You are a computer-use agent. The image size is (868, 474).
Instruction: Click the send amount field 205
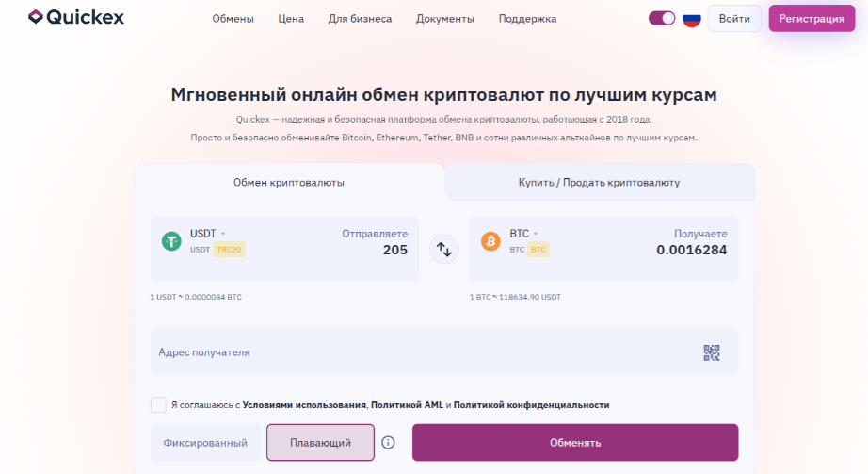pyautogui.click(x=395, y=250)
